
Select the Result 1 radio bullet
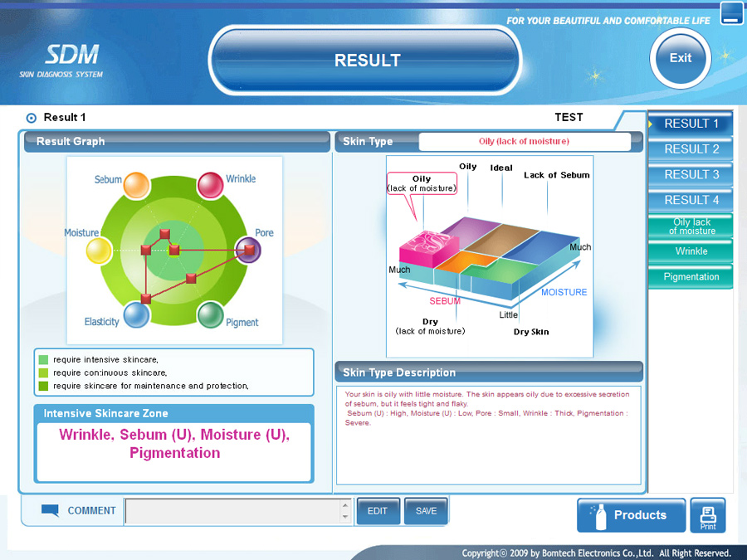(x=32, y=118)
